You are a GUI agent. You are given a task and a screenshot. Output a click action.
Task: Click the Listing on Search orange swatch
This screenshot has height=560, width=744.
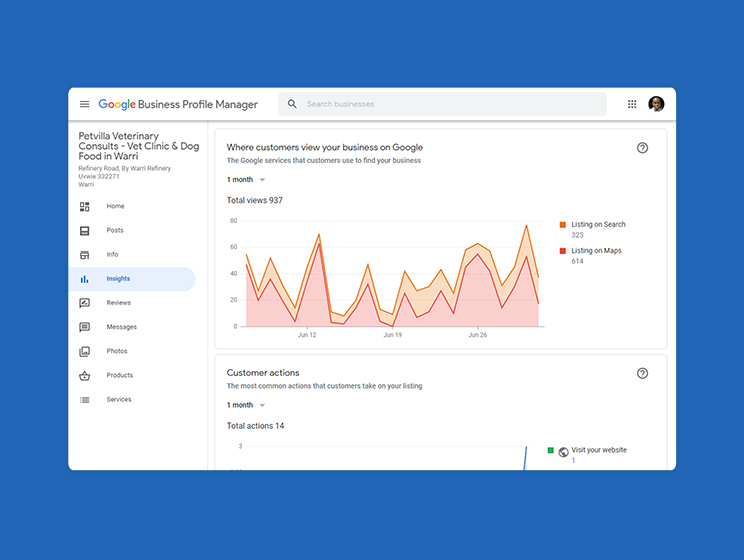(x=563, y=225)
